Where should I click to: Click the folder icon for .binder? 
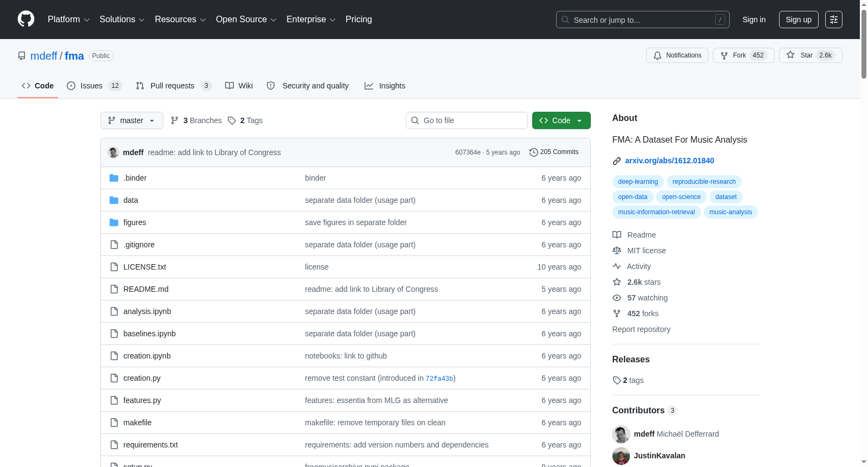coord(114,178)
